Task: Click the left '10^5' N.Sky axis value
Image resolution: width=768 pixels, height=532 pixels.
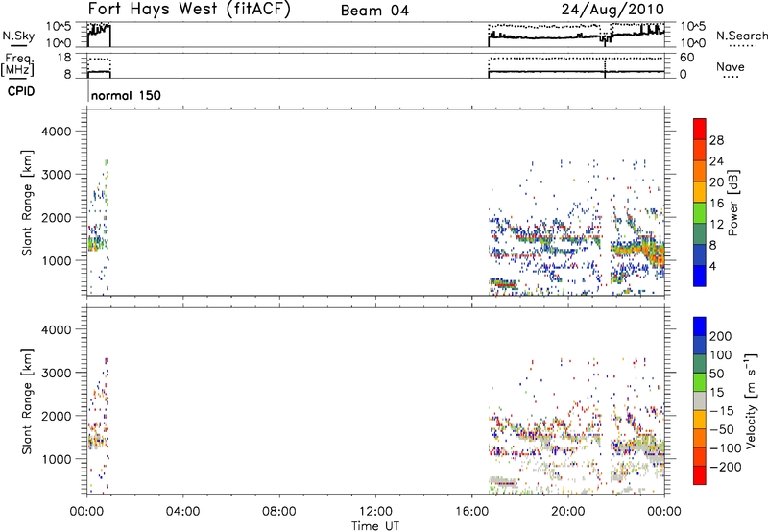Action: (59, 26)
